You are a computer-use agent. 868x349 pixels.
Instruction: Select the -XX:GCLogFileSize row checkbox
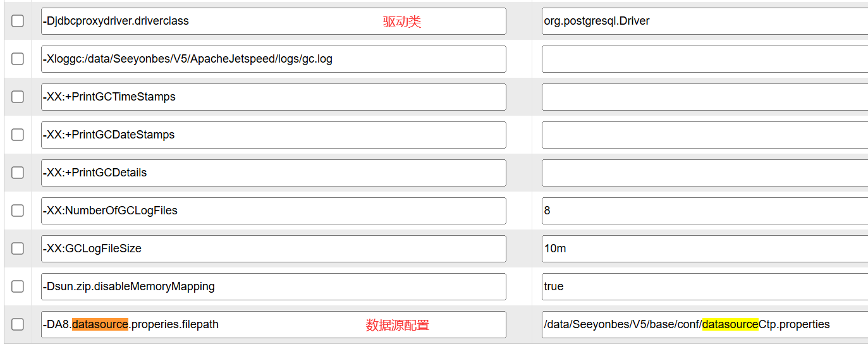18,248
